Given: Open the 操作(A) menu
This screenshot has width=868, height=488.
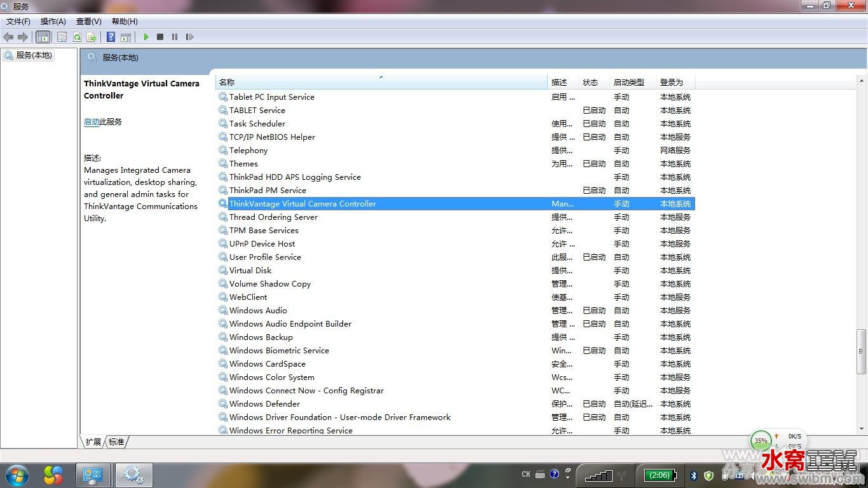Looking at the screenshot, I should [53, 22].
